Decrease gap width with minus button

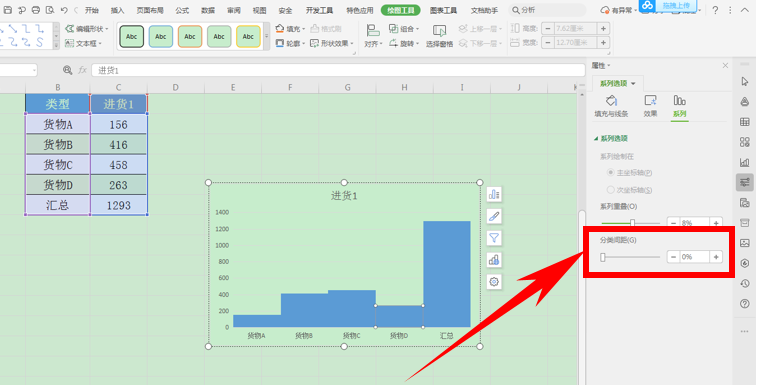click(x=673, y=257)
